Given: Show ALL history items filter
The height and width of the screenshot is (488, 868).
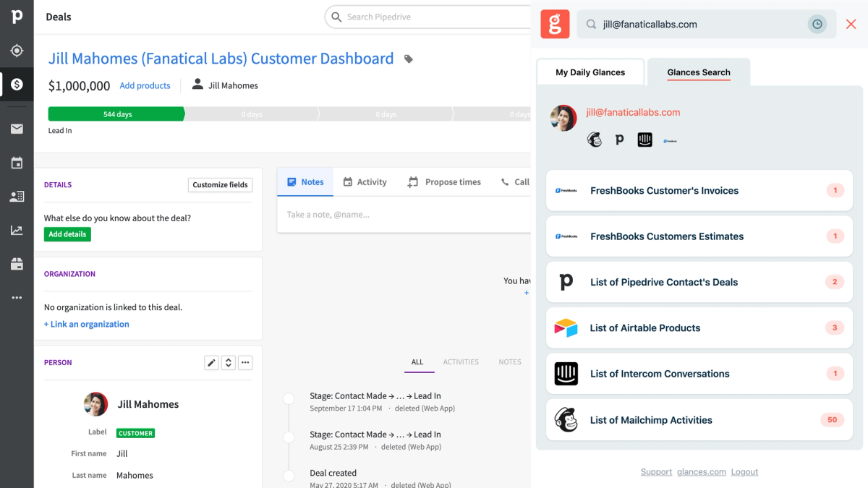Looking at the screenshot, I should (418, 362).
